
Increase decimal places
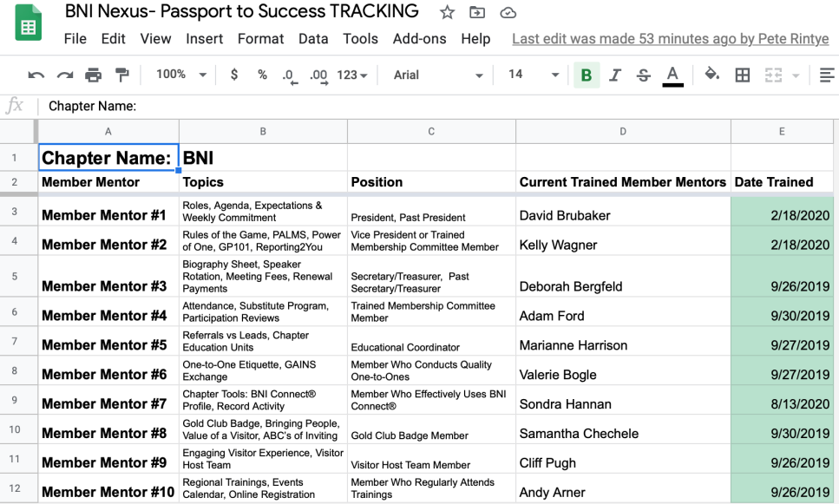coord(319,76)
